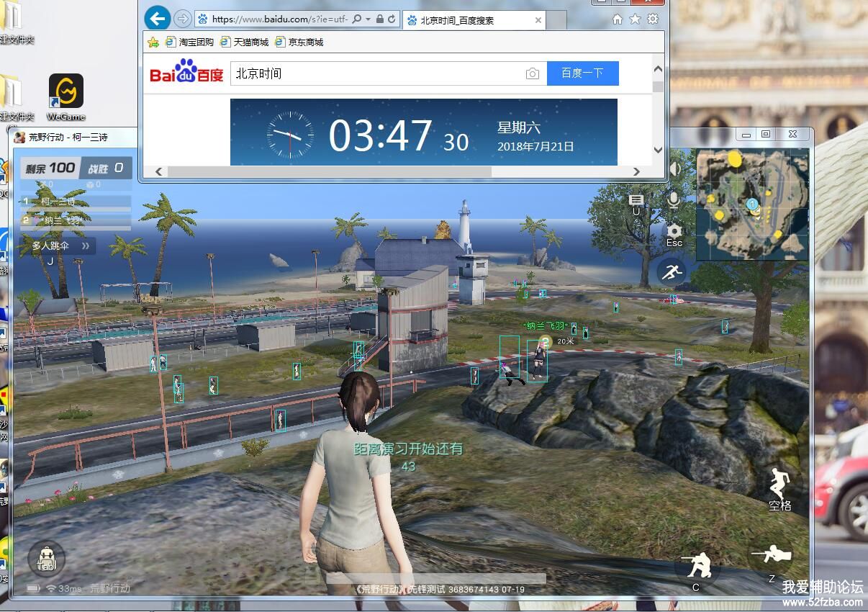Viewport: 868px width, 612px height.
Task: Select the 北京时间_百度搜索 browser tab
Action: [x=474, y=20]
